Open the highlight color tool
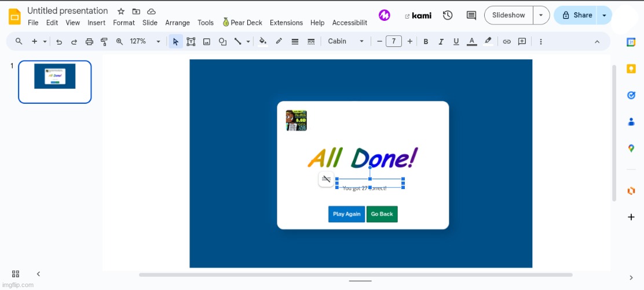 coord(488,41)
